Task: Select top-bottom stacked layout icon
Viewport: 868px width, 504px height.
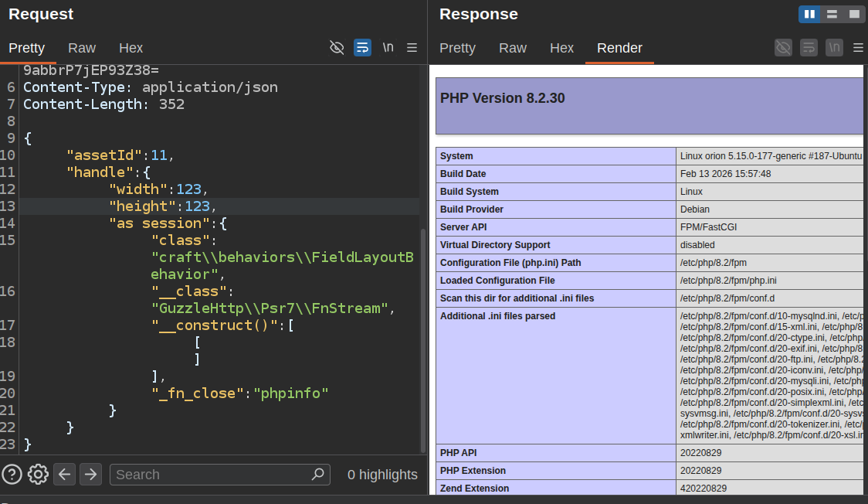Action: pos(832,15)
